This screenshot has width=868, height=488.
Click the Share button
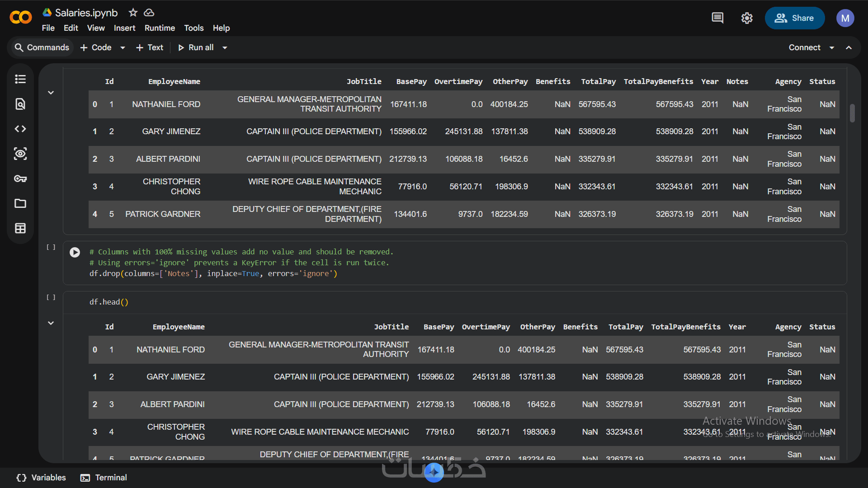pyautogui.click(x=795, y=18)
